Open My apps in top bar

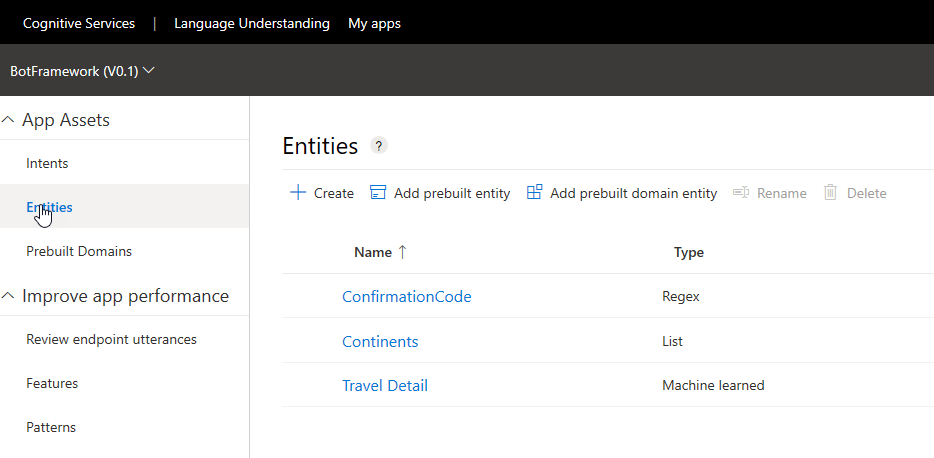point(374,24)
